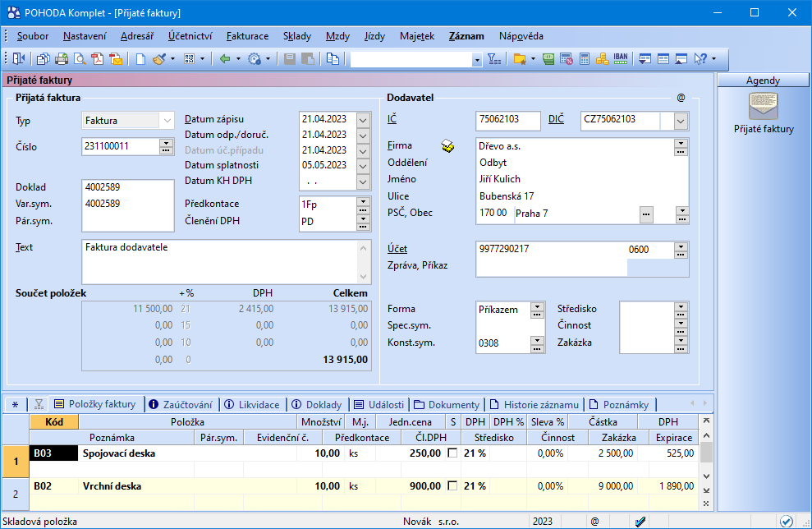This screenshot has width=812, height=529.
Task: Open the Členění DPH PD selector
Action: (x=363, y=223)
